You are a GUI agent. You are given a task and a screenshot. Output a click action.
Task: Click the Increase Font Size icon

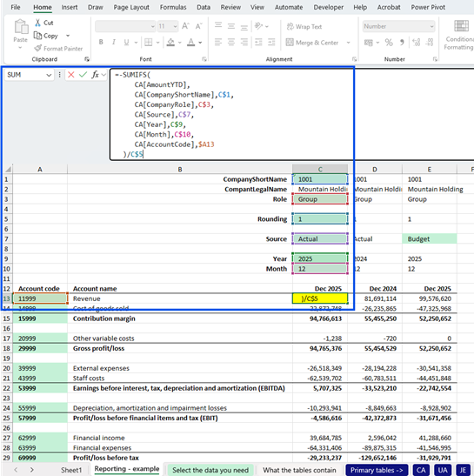185,26
